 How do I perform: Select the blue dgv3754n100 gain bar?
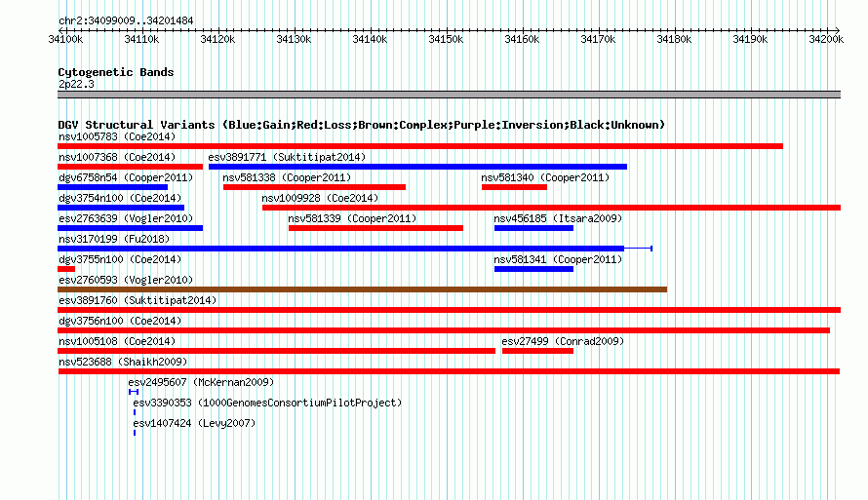(x=121, y=208)
